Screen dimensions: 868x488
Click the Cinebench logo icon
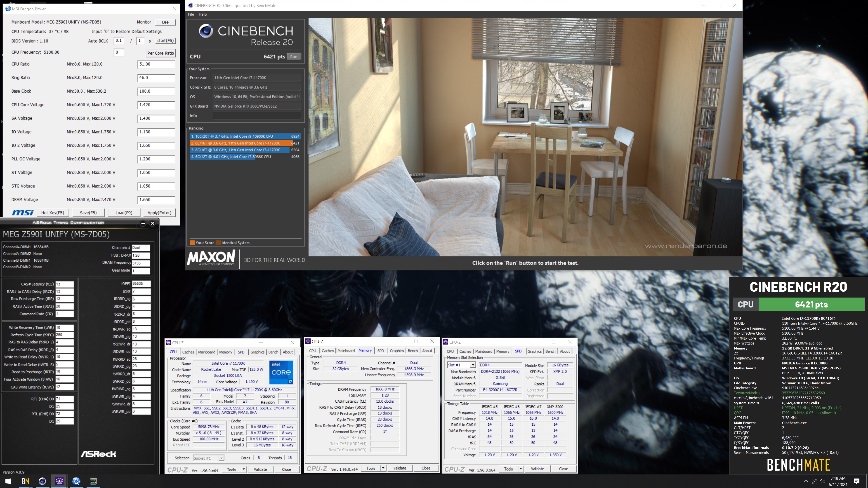(206, 31)
